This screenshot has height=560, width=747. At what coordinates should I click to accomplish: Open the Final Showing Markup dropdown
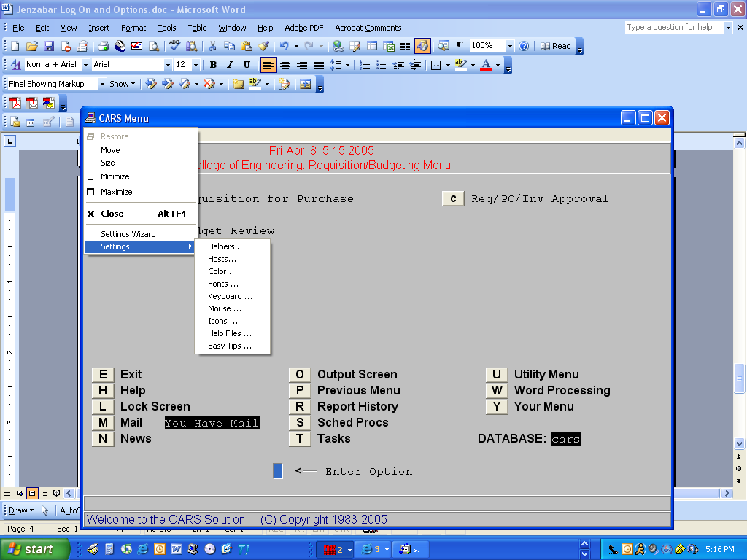click(101, 84)
